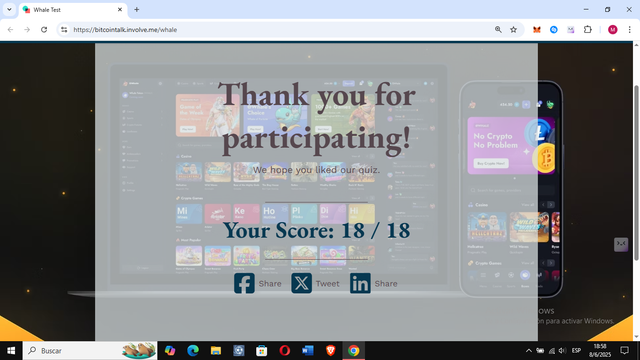Open the MetaMask fox extension
The width and height of the screenshot is (640, 360).
coord(537,29)
